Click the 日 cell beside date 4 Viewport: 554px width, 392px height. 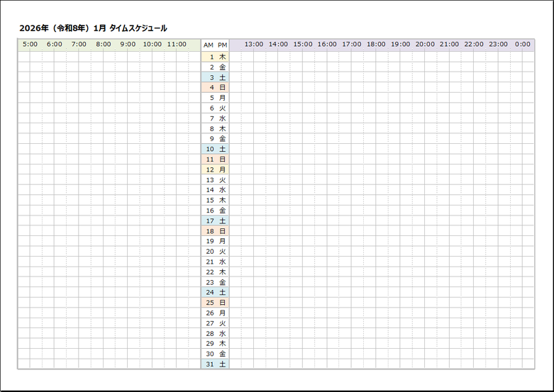coord(223,87)
